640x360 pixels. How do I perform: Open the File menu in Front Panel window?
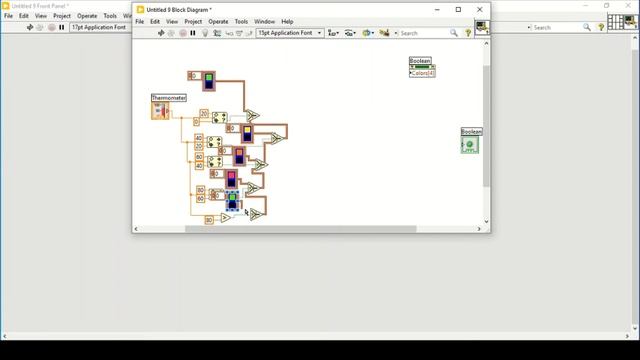[x=9, y=16]
